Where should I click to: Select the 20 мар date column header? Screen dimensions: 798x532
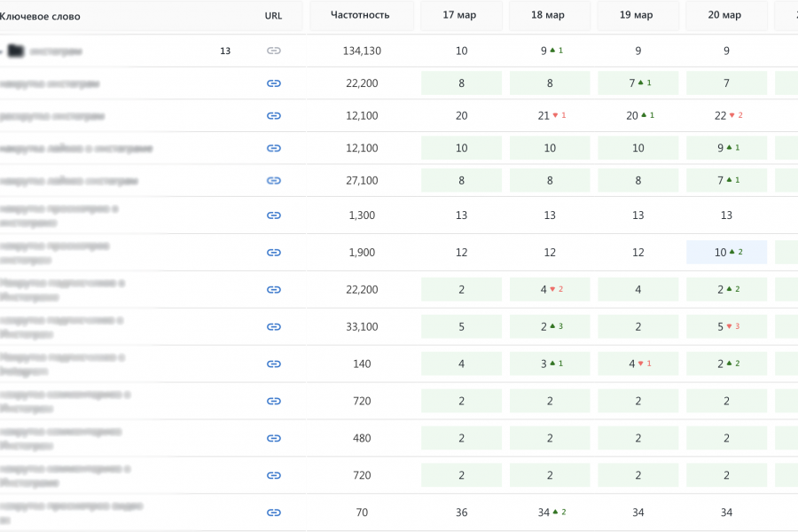pyautogui.click(x=725, y=15)
